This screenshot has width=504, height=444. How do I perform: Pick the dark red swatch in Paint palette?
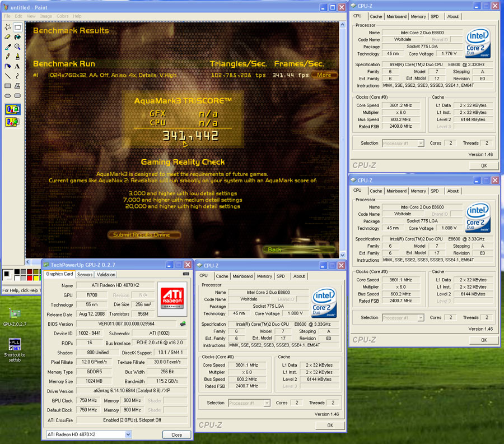(30, 272)
